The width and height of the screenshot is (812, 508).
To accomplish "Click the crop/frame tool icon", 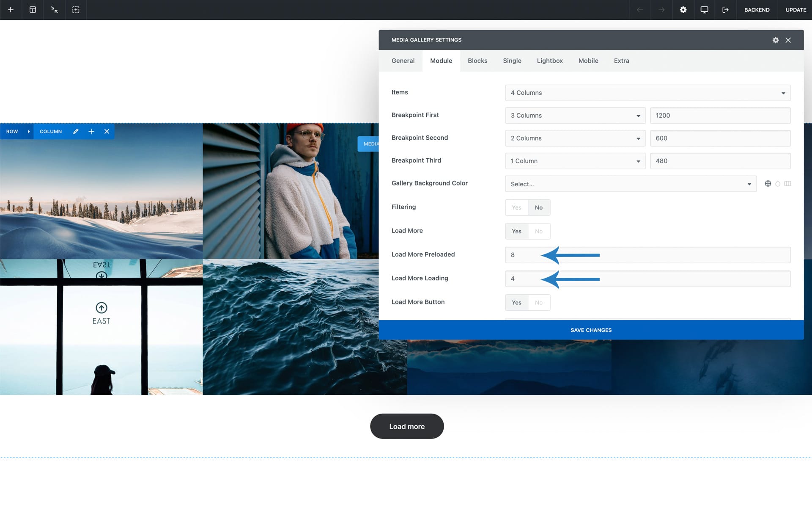I will [75, 10].
